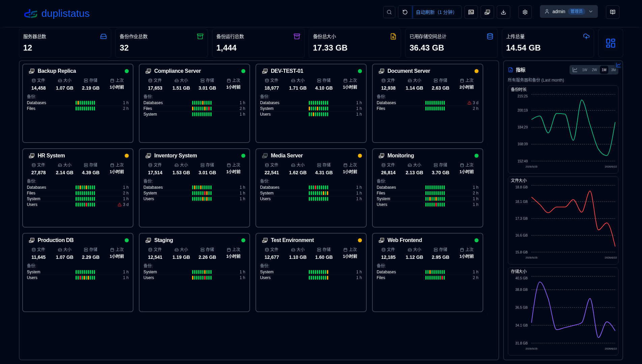Open DEV-TEST-01 server title
Image resolution: width=642 pixels, height=364 pixels.
(x=287, y=71)
